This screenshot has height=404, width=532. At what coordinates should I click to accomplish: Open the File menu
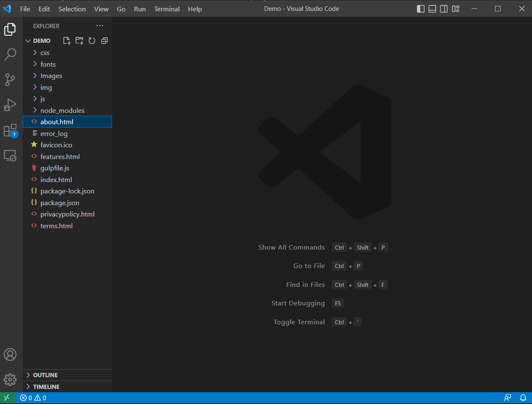point(25,9)
